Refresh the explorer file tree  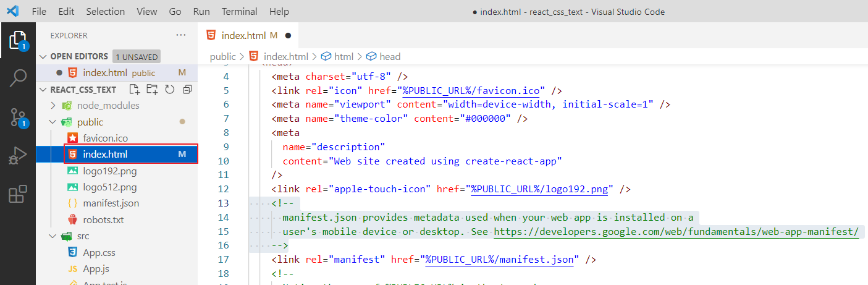point(170,90)
